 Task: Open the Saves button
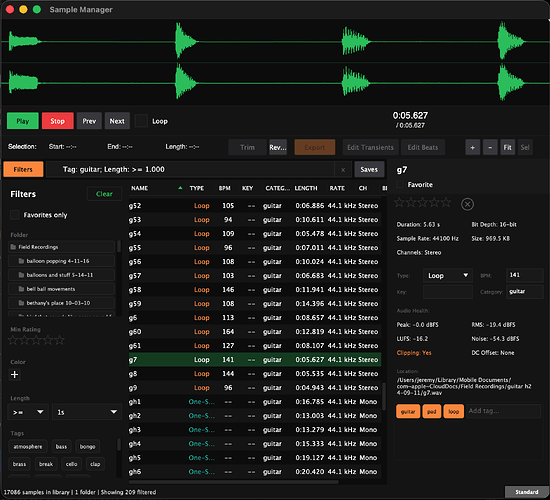click(369, 169)
